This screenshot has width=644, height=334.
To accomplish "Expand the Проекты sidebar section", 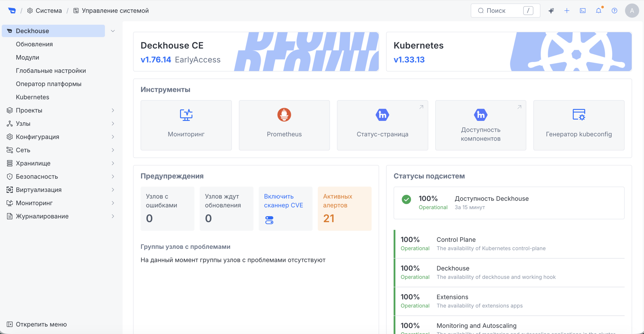I will click(113, 110).
